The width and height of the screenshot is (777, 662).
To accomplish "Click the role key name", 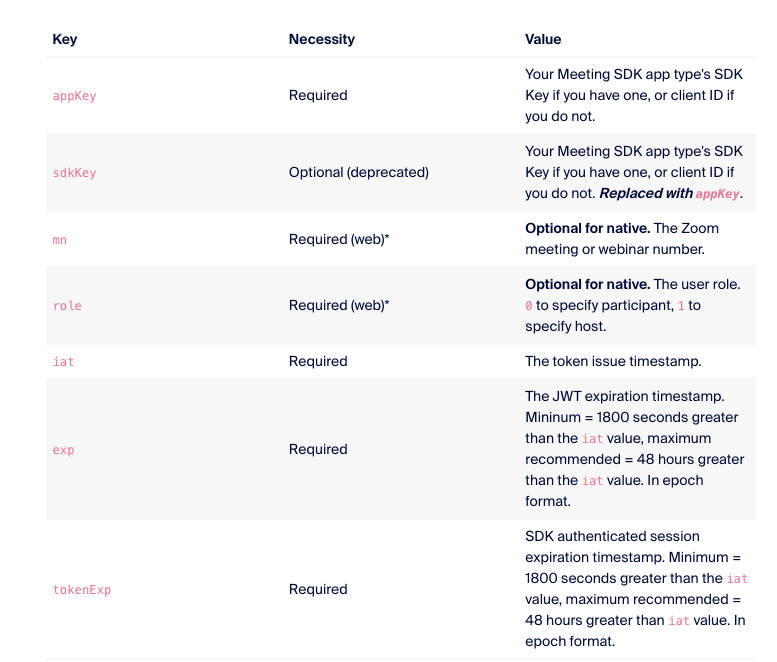I will pos(67,306).
